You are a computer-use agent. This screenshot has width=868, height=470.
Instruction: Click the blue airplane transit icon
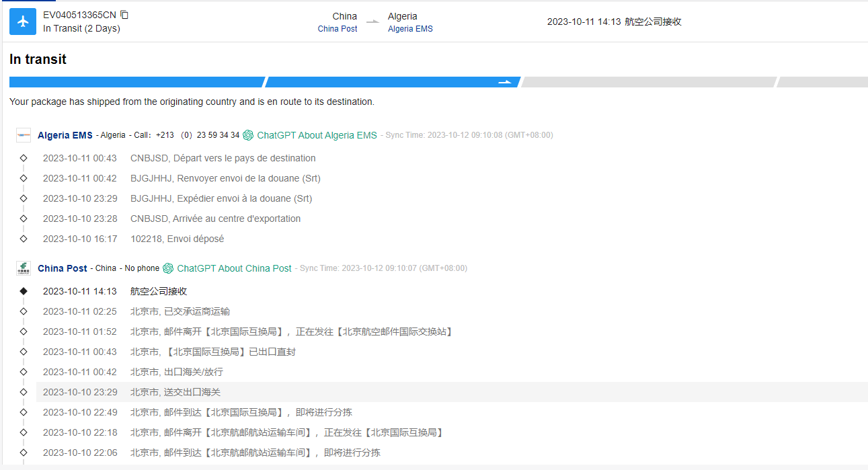(x=23, y=22)
